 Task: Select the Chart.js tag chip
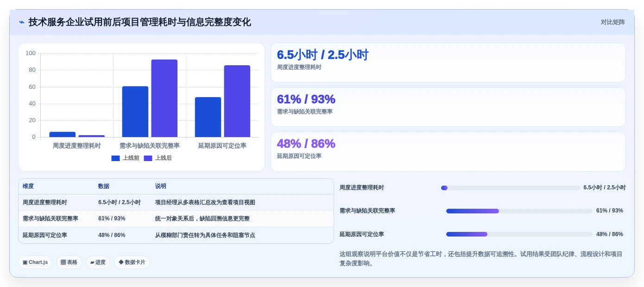pos(35,262)
